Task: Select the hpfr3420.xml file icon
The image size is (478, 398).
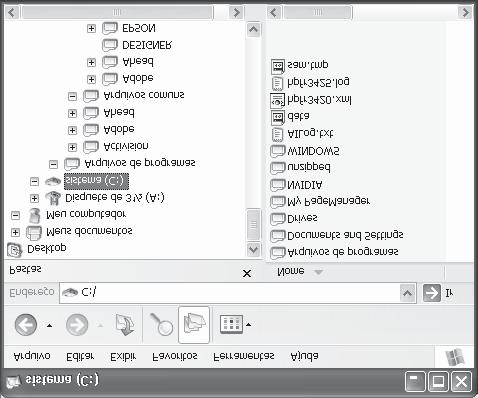Action: pyautogui.click(x=277, y=100)
